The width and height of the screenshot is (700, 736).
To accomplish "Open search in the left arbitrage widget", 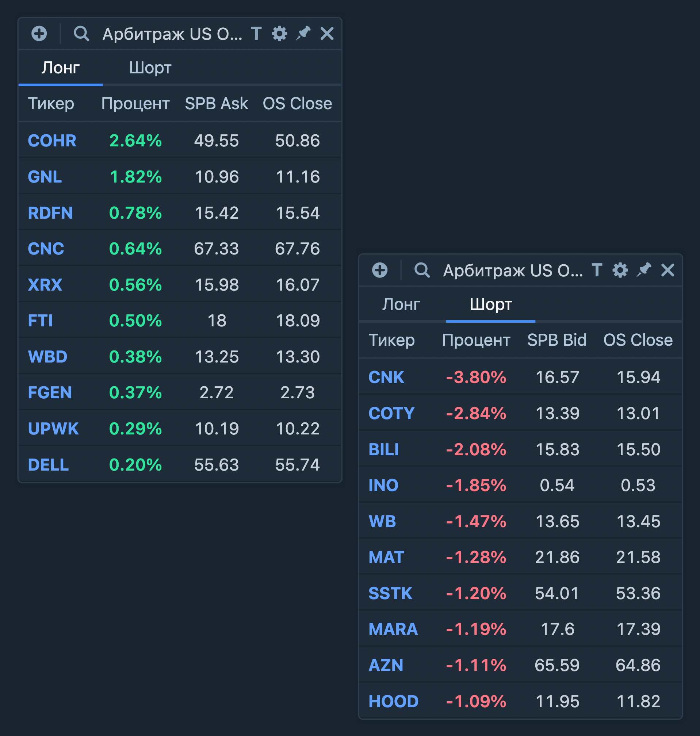I will point(81,34).
